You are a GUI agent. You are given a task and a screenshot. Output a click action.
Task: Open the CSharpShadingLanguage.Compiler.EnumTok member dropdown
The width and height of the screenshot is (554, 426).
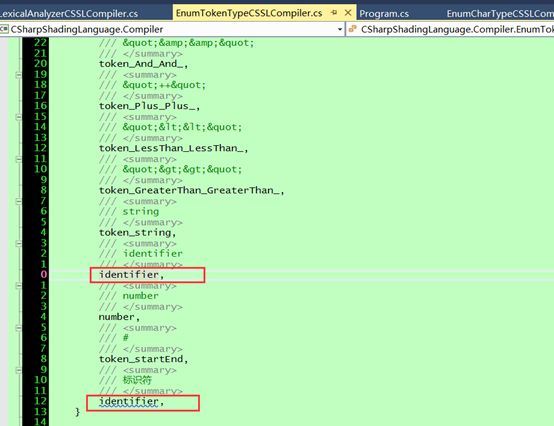point(457,29)
